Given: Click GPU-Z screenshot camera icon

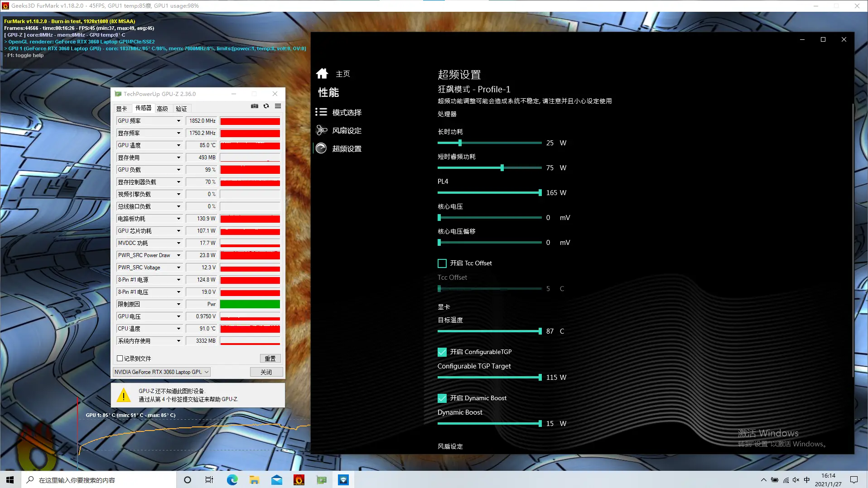Looking at the screenshot, I should click(x=255, y=106).
